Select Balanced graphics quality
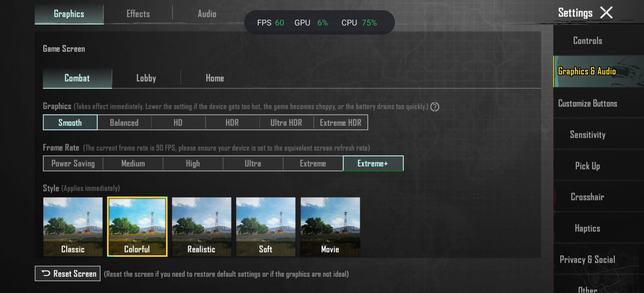644x293 pixels. (x=124, y=123)
